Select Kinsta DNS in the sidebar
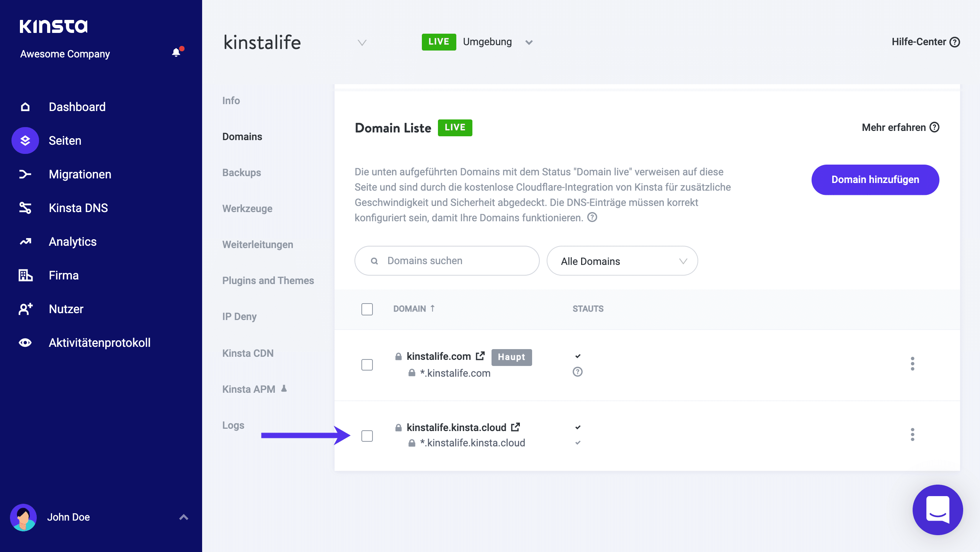Viewport: 980px width, 552px height. coord(78,207)
